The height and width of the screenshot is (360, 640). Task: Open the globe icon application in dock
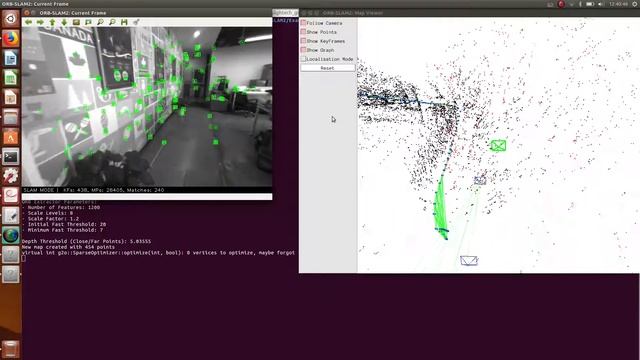(11, 236)
